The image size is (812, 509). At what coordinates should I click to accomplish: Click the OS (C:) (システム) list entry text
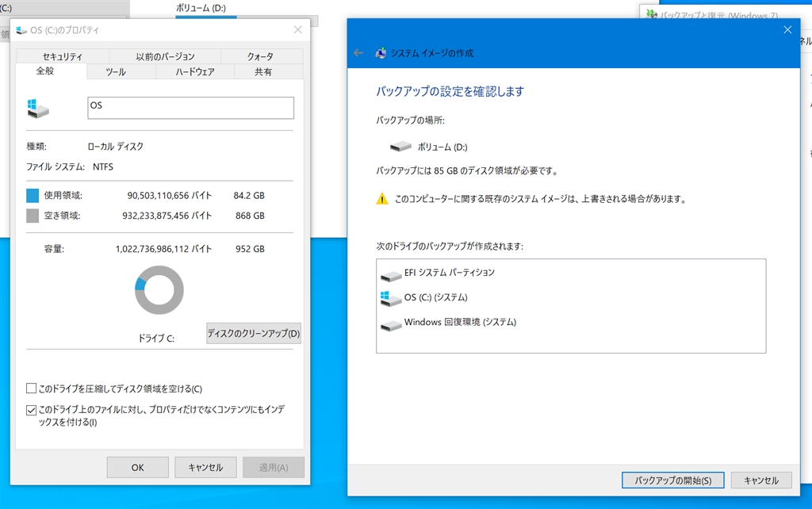(x=436, y=297)
